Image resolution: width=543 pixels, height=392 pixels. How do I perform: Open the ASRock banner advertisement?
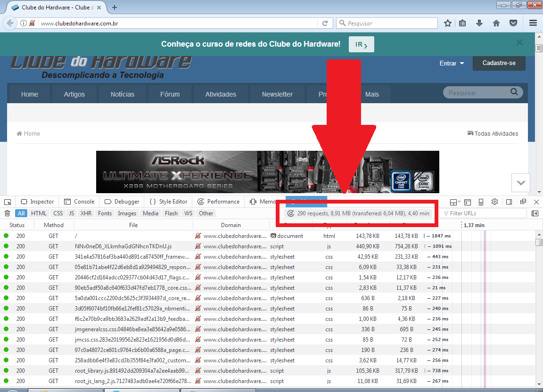268,172
